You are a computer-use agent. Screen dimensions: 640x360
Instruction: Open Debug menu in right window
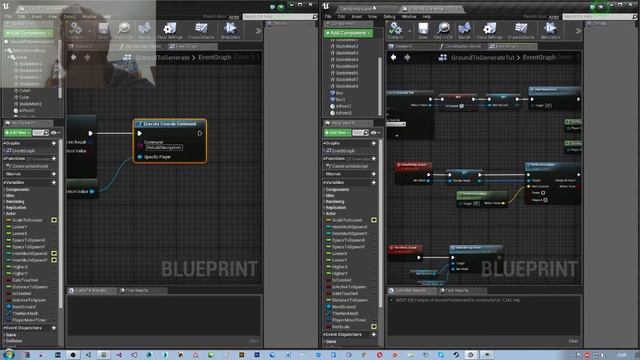click(x=389, y=17)
